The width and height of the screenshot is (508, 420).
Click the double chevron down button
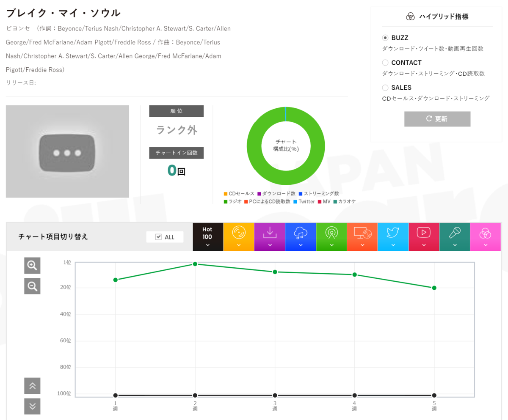pos(32,406)
